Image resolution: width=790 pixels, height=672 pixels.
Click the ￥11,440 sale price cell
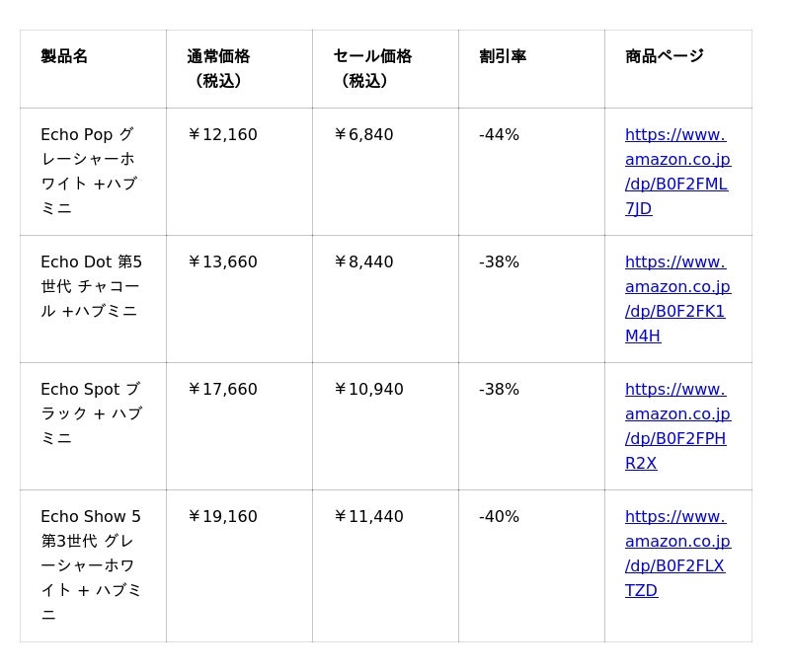pyautogui.click(x=368, y=517)
